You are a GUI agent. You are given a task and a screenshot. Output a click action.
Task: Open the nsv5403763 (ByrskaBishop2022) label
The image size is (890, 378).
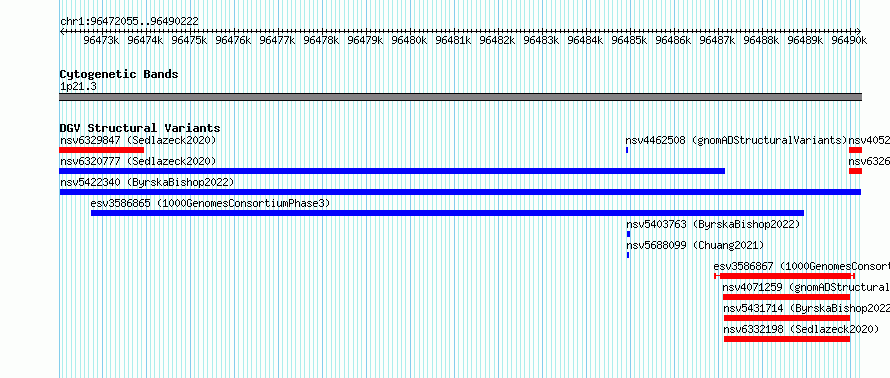pos(713,224)
